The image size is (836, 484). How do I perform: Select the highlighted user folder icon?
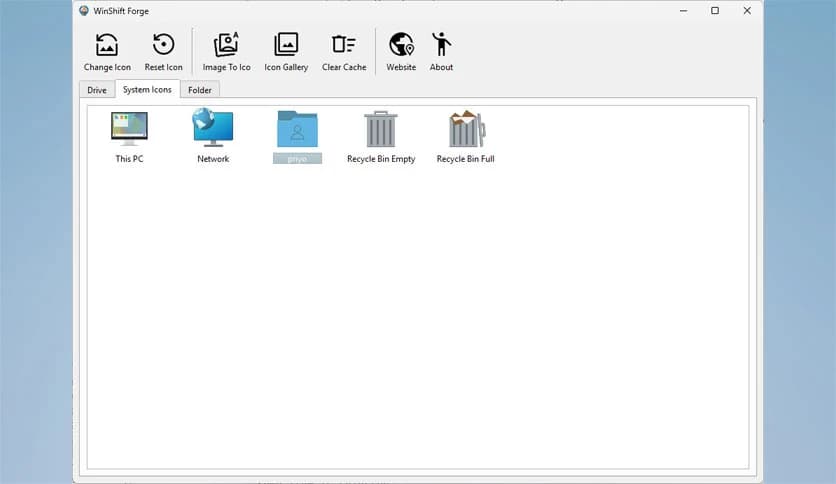click(x=298, y=136)
